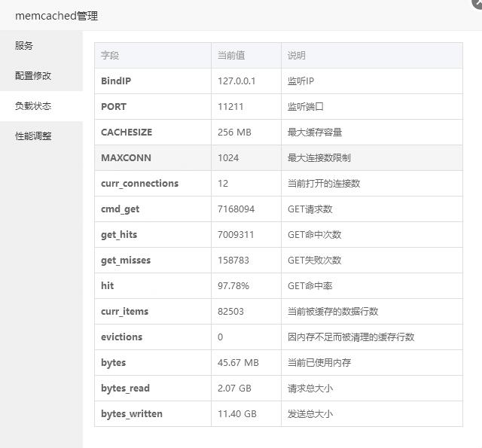This screenshot has height=448, width=482.
Task: Click the cmd_get value 7168094
Action: 236,209
